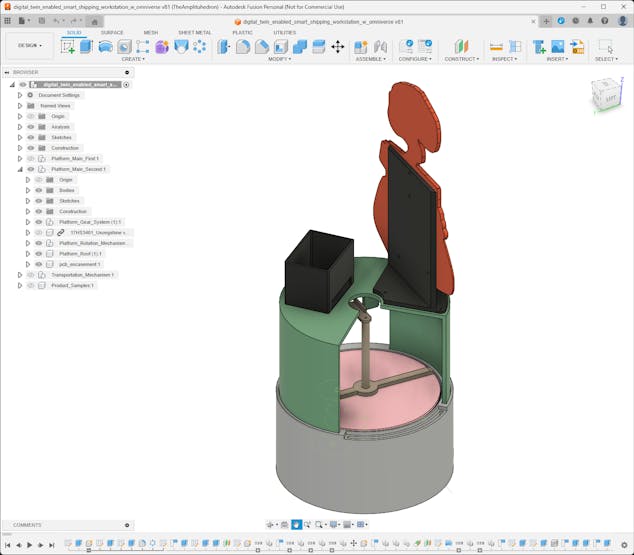Activate the Pan hand tool
The width and height of the screenshot is (634, 555).
[x=296, y=524]
